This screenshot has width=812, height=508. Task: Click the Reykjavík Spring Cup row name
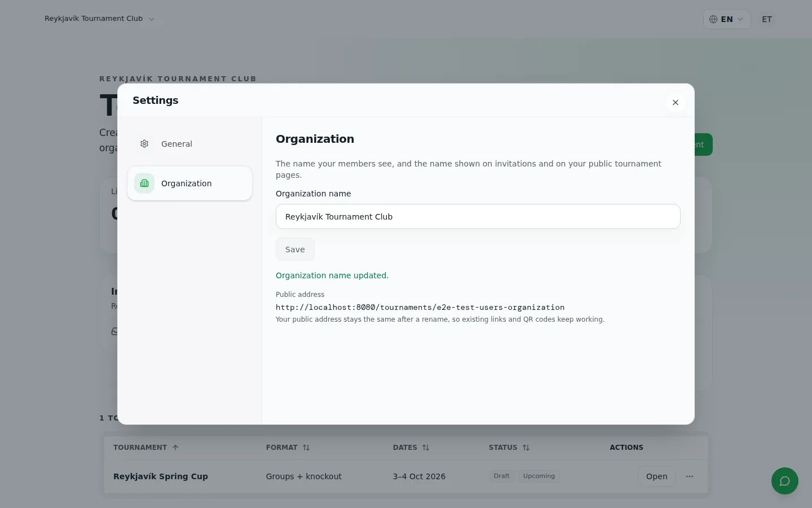[x=161, y=476]
